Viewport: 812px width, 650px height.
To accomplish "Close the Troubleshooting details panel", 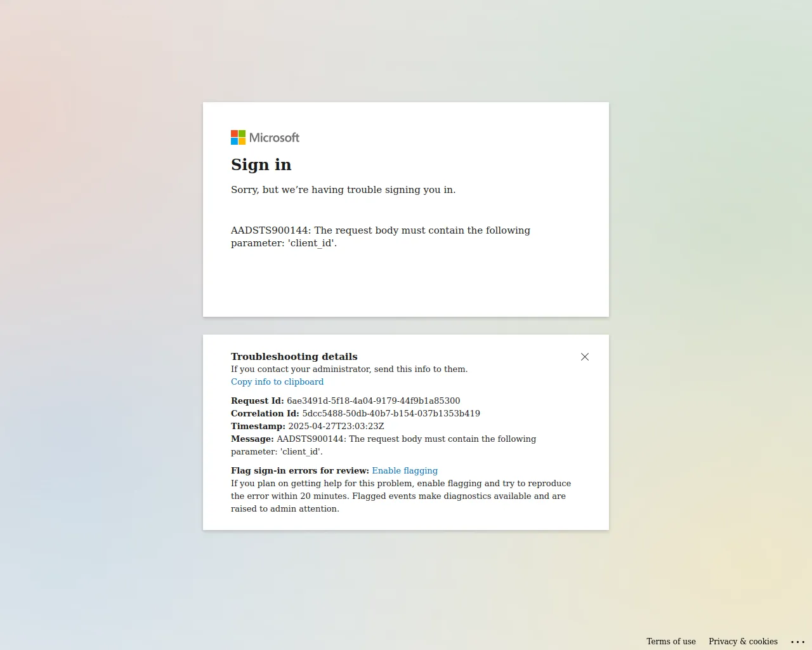I will pos(585,357).
